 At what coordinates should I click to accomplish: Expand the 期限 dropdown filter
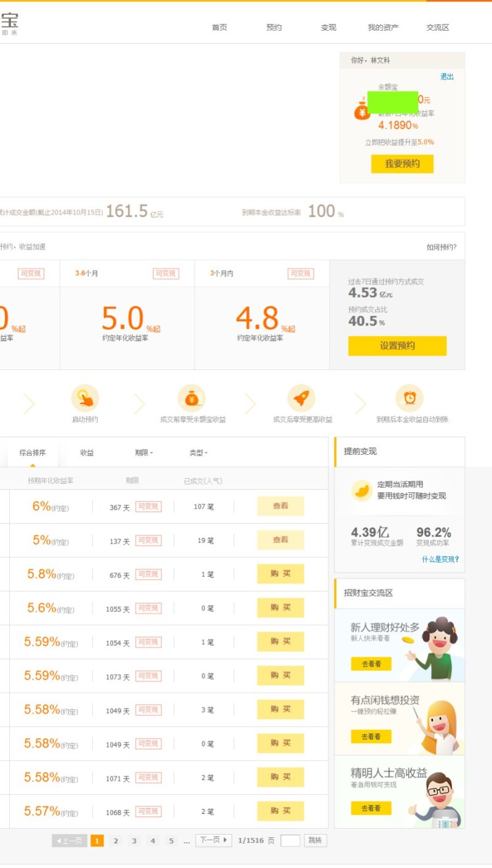coord(143,452)
